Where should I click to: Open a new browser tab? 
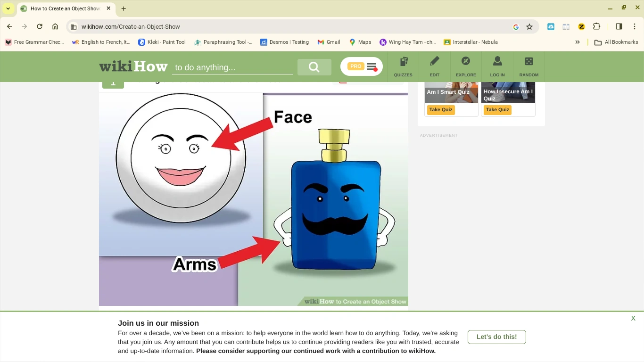124,8
